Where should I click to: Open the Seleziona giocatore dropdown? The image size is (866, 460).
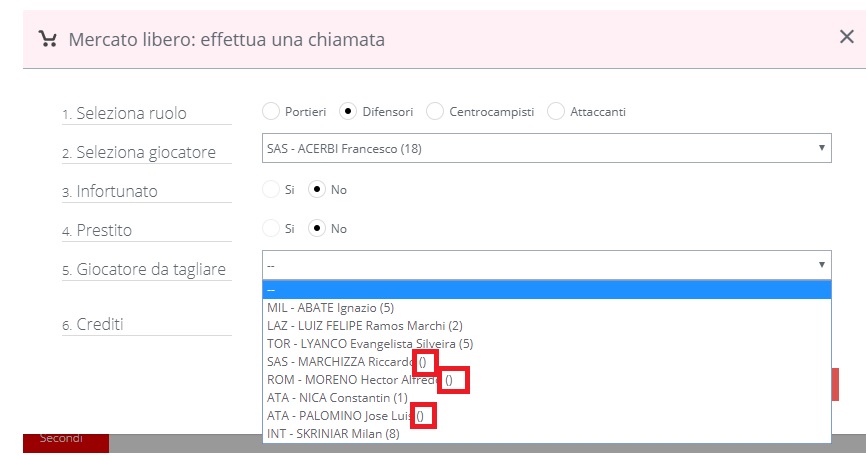tap(546, 148)
